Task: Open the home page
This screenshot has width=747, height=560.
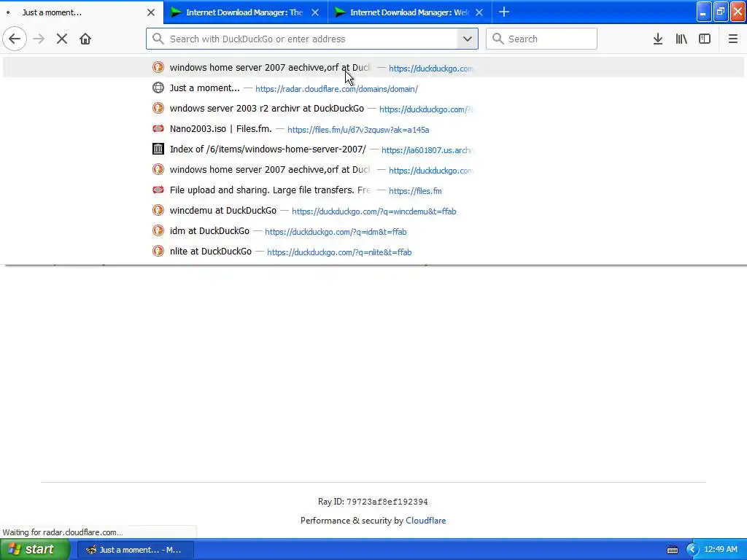Action: click(x=85, y=39)
